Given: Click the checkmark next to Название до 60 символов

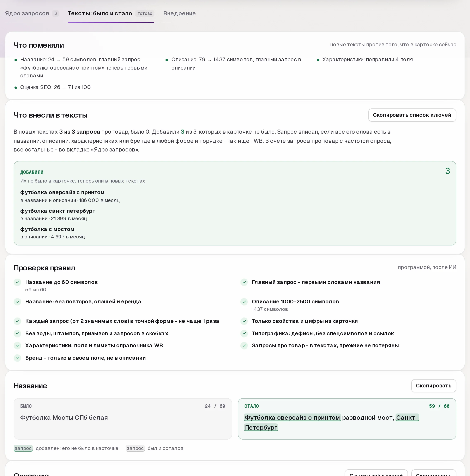Looking at the screenshot, I should click(x=18, y=282).
